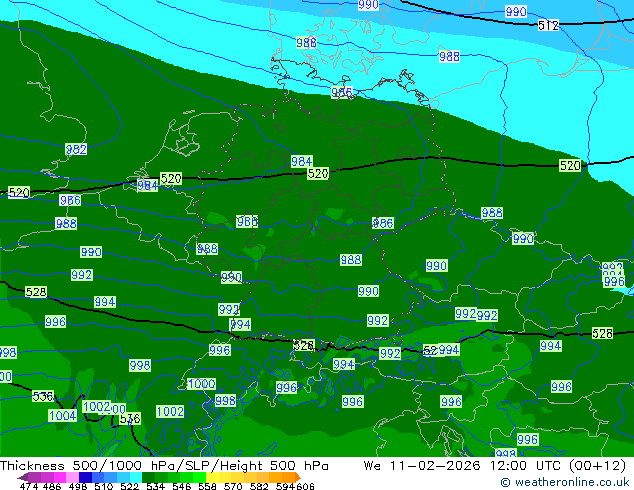The width and height of the screenshot is (634, 490).
Task: Click the magenta legend swatch after 486
Action: tap(60, 477)
